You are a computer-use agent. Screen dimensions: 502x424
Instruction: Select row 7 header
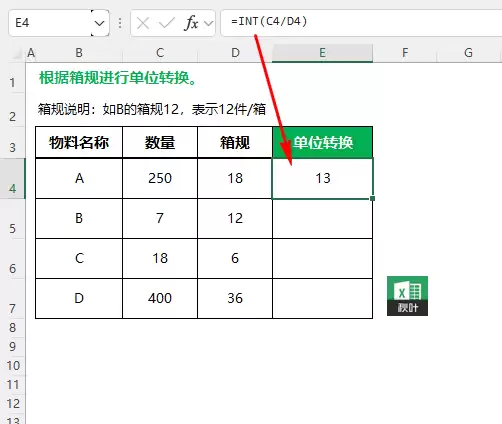tap(13, 299)
